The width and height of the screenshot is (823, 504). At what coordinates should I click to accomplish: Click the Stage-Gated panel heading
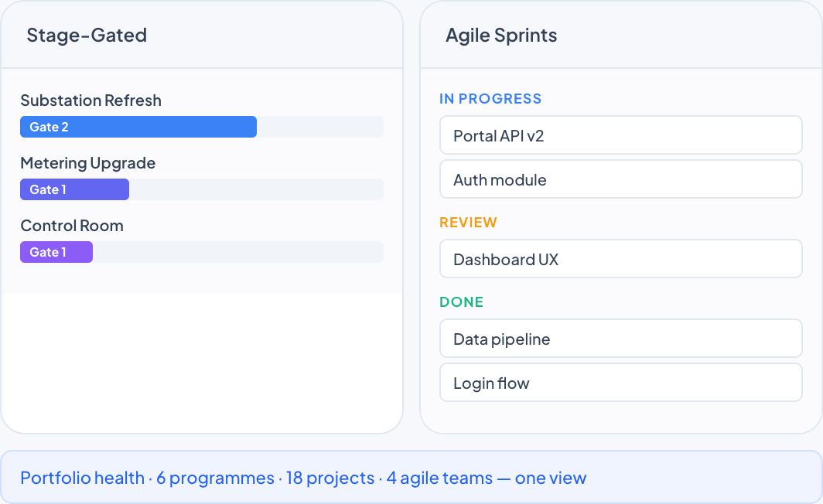click(87, 35)
